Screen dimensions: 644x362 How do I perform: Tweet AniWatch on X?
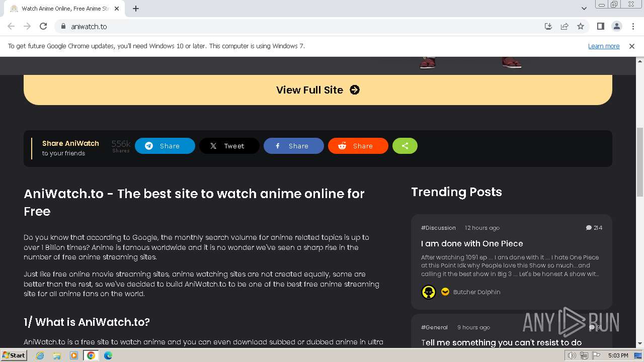[x=229, y=146]
